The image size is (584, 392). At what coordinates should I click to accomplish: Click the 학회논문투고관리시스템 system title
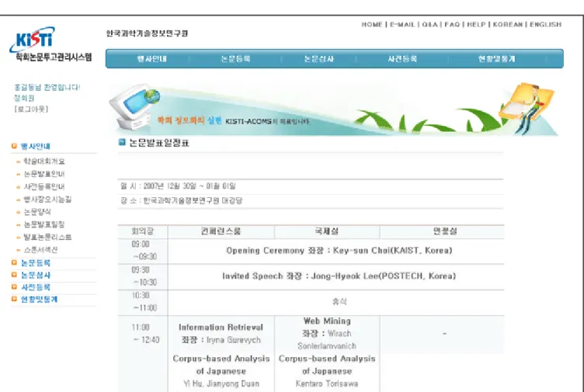click(54, 57)
